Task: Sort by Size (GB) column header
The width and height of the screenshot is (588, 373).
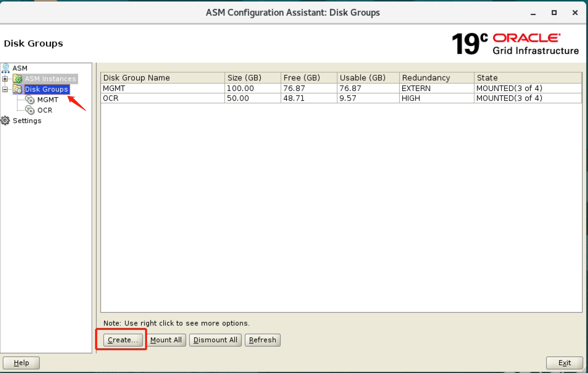Action: 253,78
